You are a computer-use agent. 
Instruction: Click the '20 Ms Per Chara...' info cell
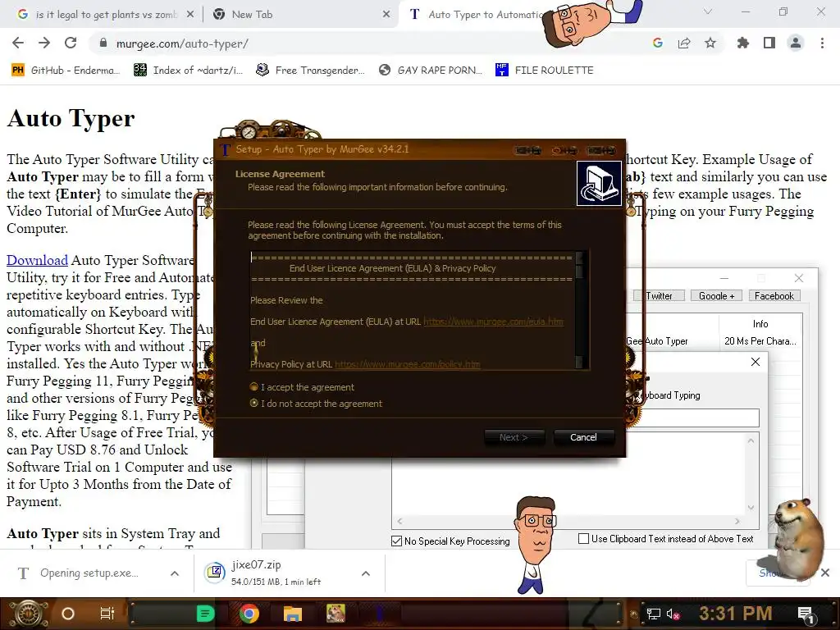coord(760,340)
